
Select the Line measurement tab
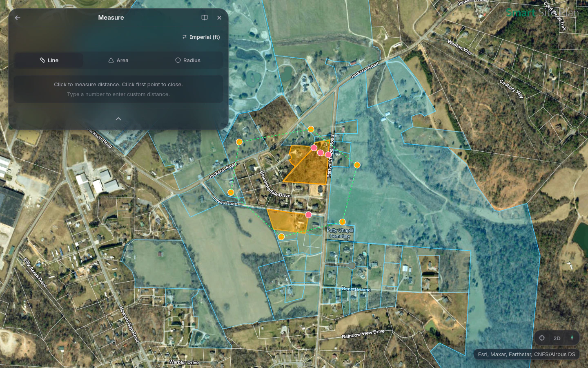49,60
